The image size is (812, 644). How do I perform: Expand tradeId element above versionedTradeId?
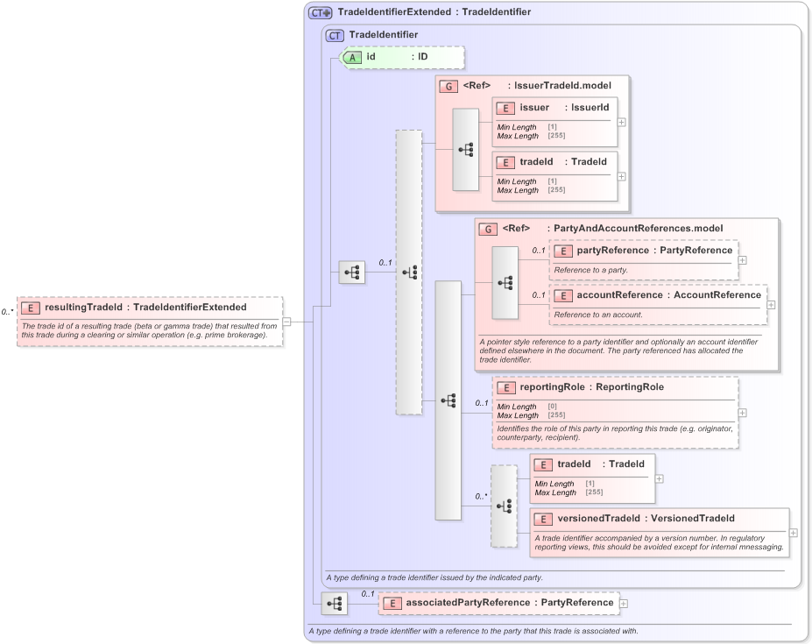659,478
